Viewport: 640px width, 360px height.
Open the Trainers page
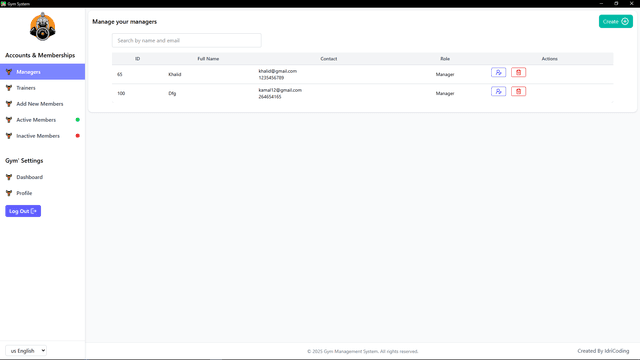pyautogui.click(x=42, y=88)
